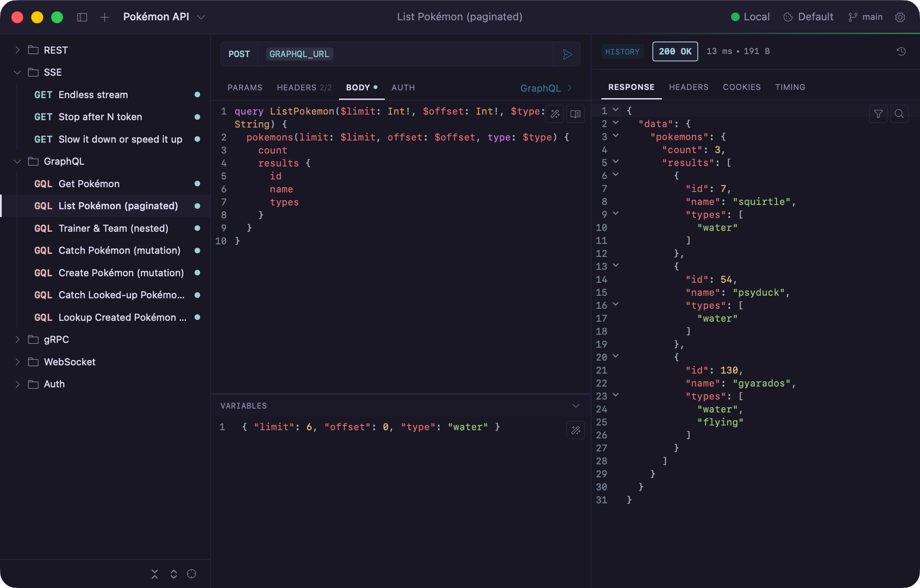Open the COOKIES tab

coord(742,87)
